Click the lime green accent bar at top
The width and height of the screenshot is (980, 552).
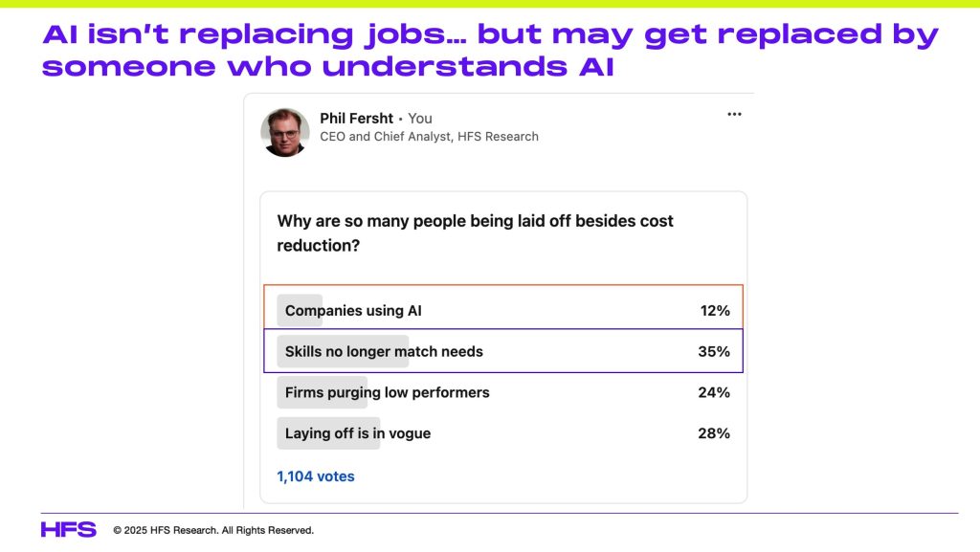coord(490,4)
